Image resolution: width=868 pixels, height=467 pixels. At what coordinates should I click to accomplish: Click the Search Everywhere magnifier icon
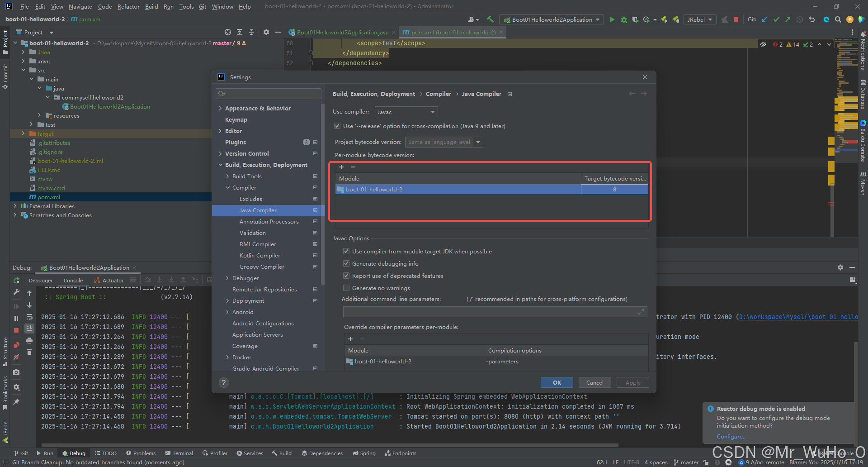(838, 19)
